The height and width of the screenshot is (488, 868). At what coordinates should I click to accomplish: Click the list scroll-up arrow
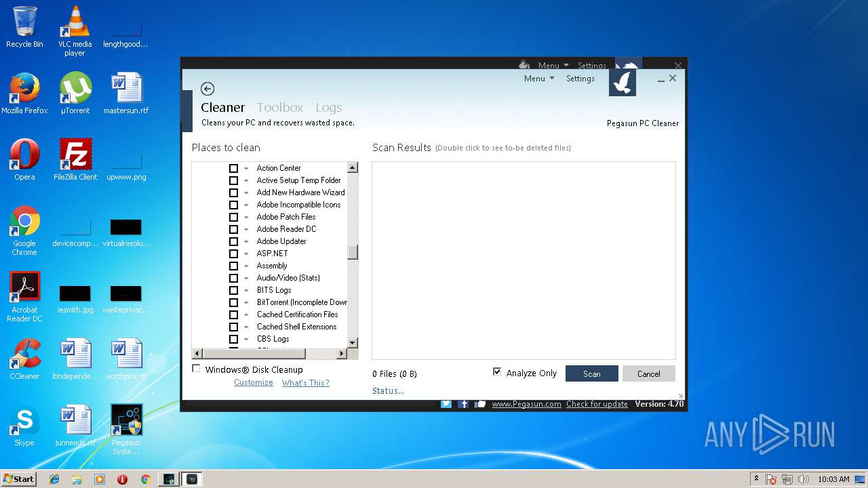[x=353, y=167]
